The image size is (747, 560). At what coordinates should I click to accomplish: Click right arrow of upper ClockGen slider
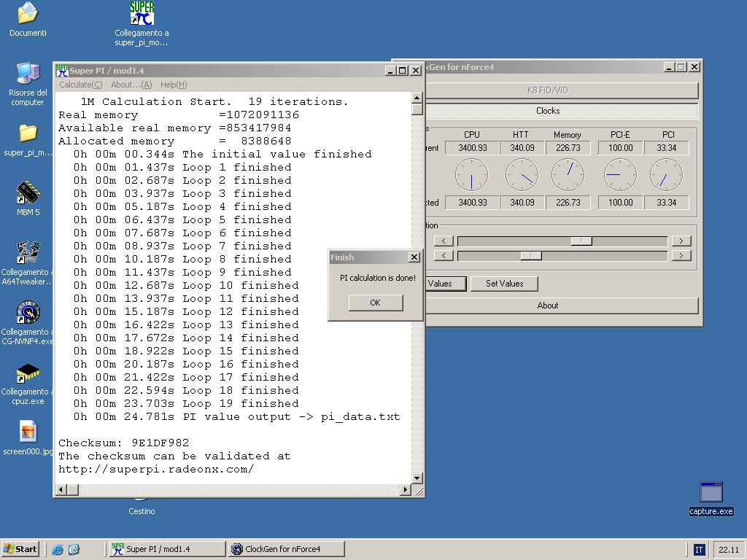(681, 241)
